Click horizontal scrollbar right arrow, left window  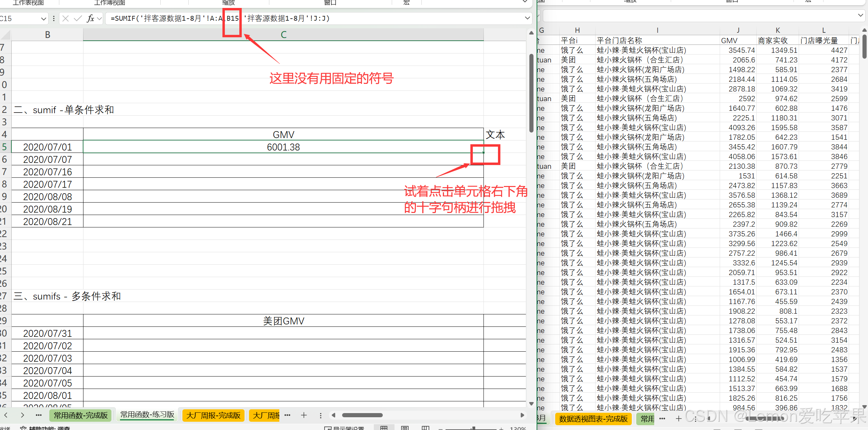[x=522, y=415]
